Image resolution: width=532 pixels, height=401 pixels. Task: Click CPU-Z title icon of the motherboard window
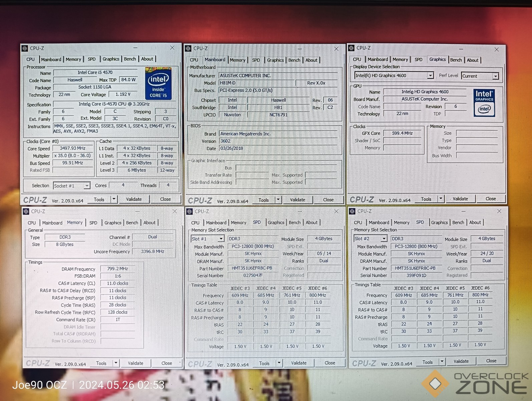(188, 48)
